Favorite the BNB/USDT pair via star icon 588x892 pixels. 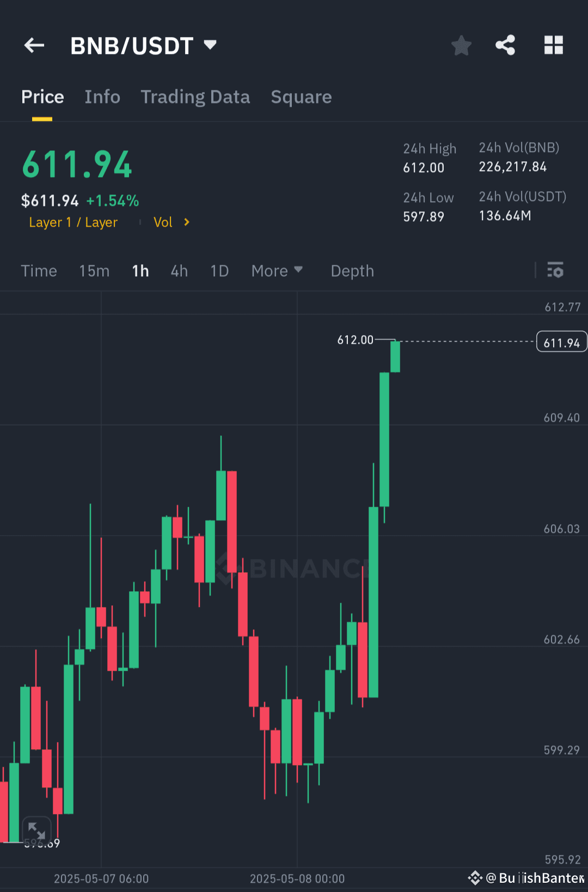(x=461, y=45)
